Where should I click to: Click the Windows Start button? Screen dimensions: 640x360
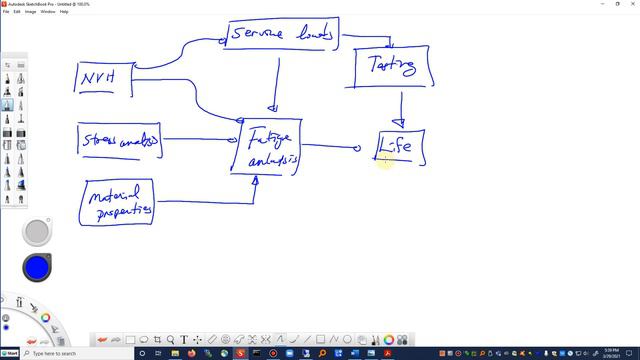pyautogui.click(x=10, y=353)
